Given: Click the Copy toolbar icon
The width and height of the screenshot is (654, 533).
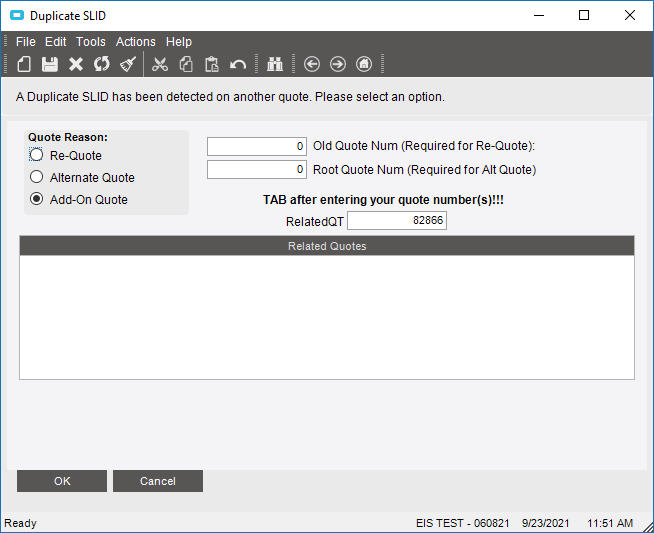Looking at the screenshot, I should click(186, 64).
